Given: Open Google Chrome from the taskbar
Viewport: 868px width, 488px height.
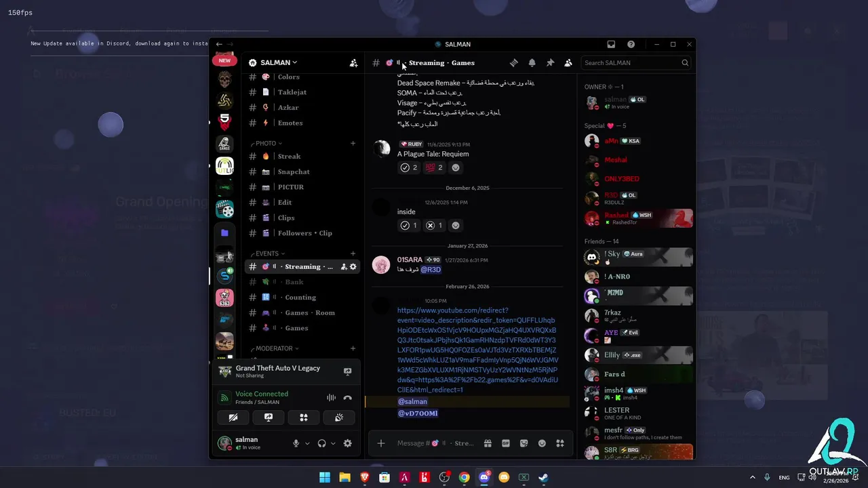Looking at the screenshot, I should 464,477.
